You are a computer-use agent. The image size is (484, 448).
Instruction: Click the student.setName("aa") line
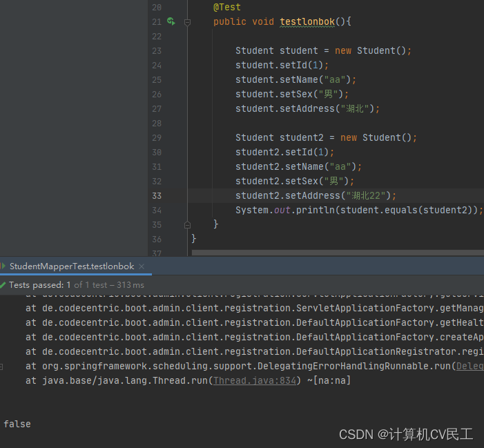point(296,79)
